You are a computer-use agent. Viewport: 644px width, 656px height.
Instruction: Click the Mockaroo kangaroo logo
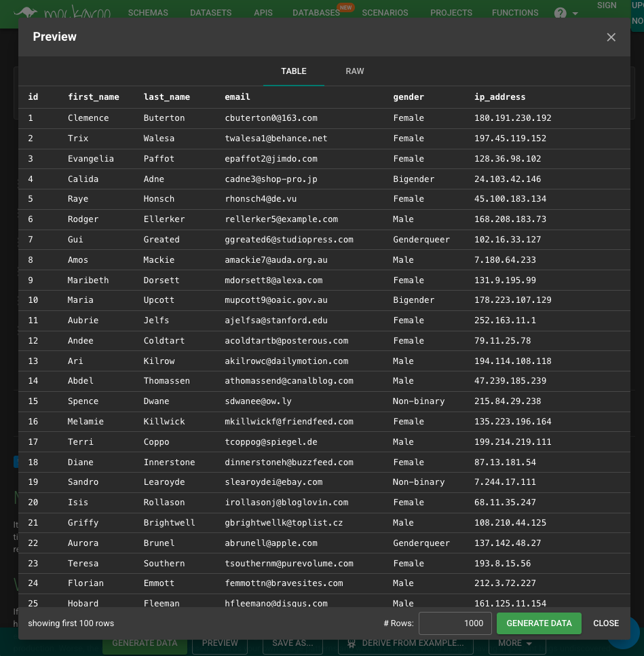[x=27, y=12]
